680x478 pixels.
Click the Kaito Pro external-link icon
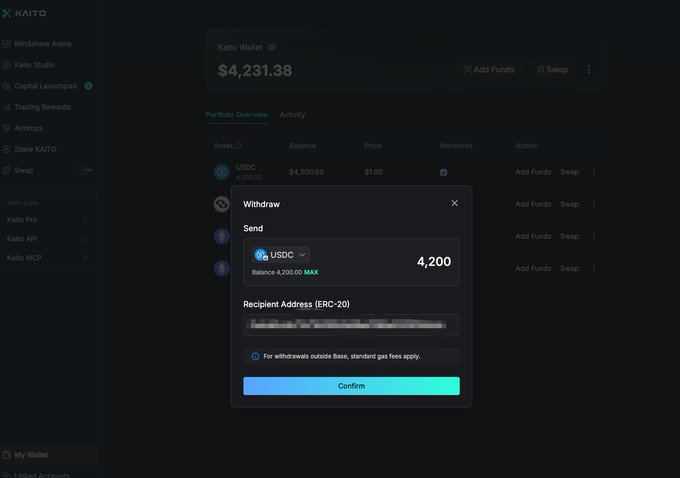click(85, 219)
